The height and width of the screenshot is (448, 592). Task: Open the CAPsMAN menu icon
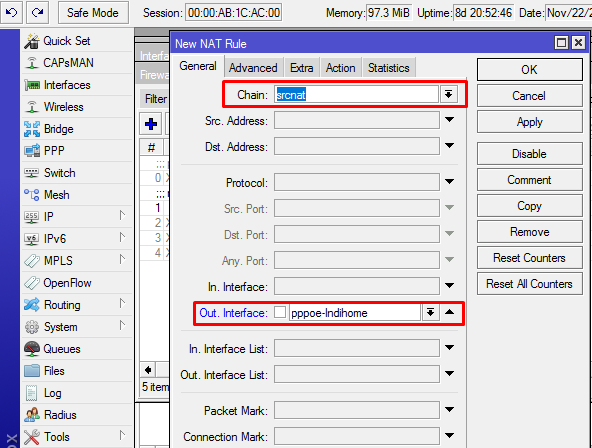32,63
